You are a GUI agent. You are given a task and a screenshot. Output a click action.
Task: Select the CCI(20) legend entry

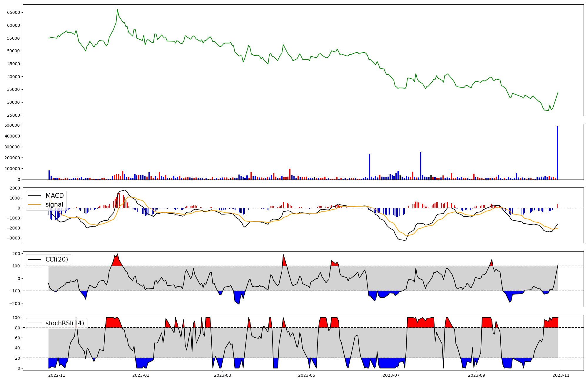56,259
